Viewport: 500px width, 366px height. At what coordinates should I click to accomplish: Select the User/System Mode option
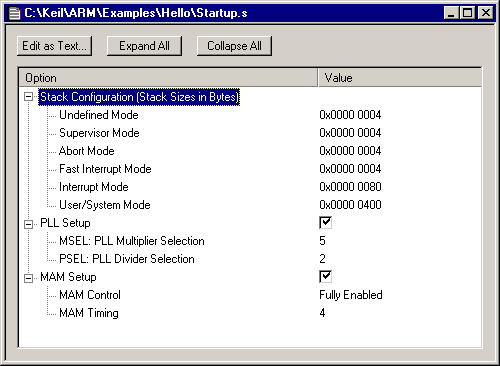point(105,205)
